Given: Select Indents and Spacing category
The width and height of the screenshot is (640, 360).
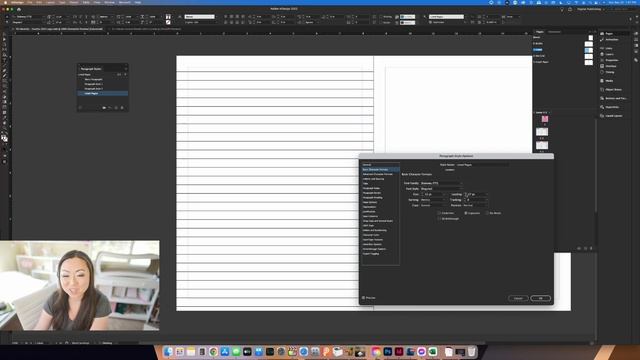Looking at the screenshot, I should click(373, 179).
